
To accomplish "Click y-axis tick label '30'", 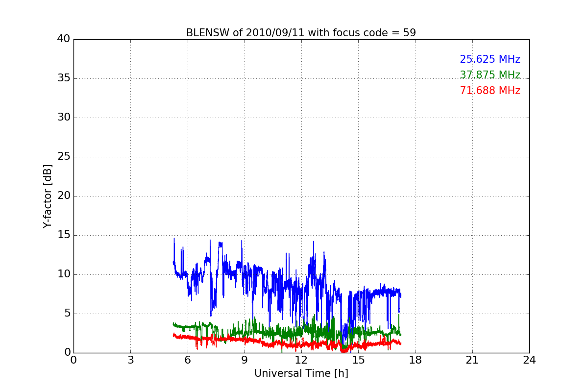I will (x=64, y=118).
